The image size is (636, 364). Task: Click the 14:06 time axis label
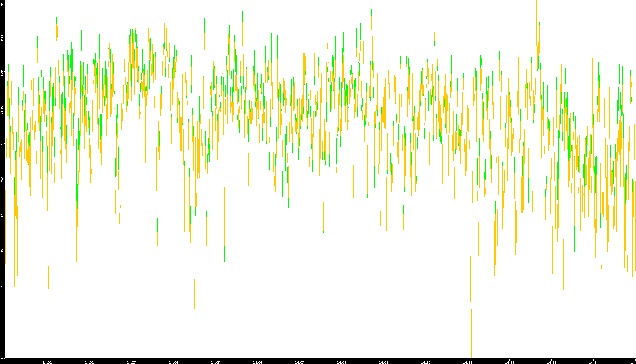click(x=257, y=362)
